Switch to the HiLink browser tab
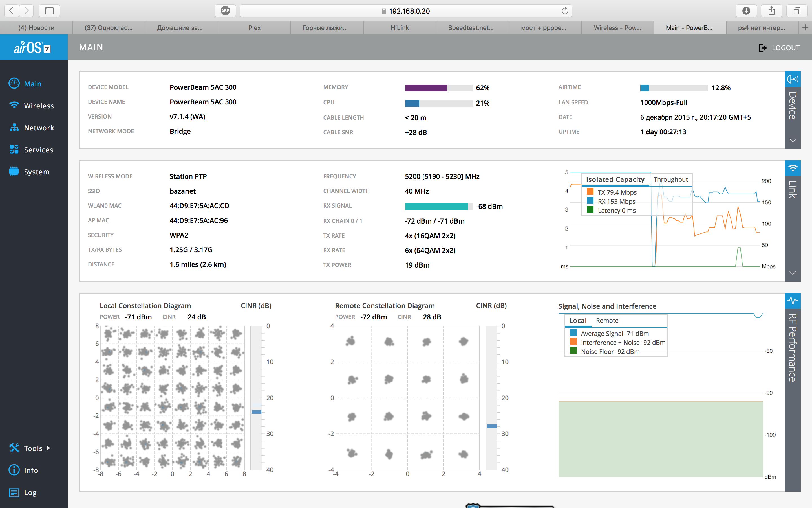The height and width of the screenshot is (508, 812). pyautogui.click(x=400, y=28)
